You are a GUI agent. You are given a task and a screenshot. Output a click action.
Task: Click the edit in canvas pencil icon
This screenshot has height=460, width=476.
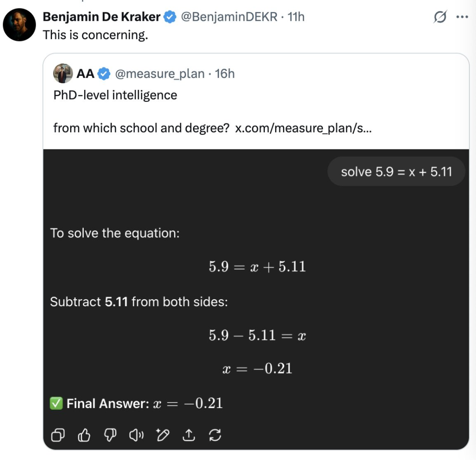coord(162,435)
